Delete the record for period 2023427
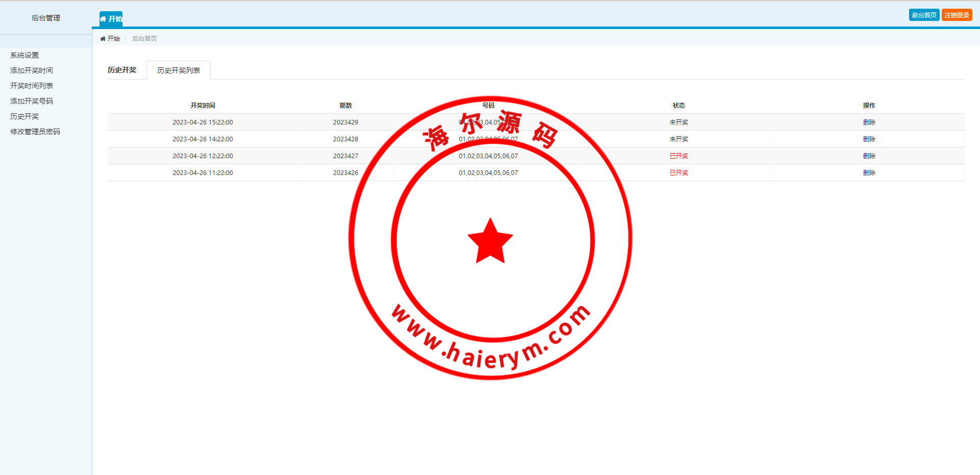Image resolution: width=980 pixels, height=475 pixels. (869, 156)
